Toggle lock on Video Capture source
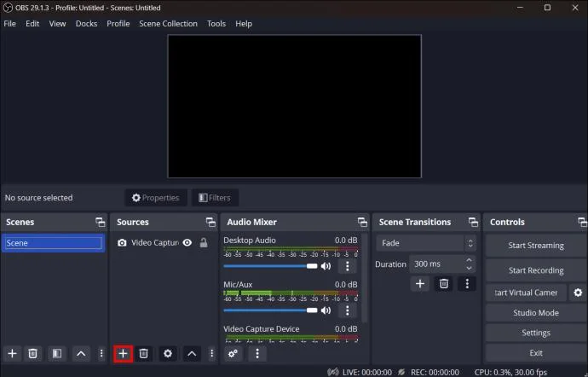The width and height of the screenshot is (588, 377). (x=204, y=243)
